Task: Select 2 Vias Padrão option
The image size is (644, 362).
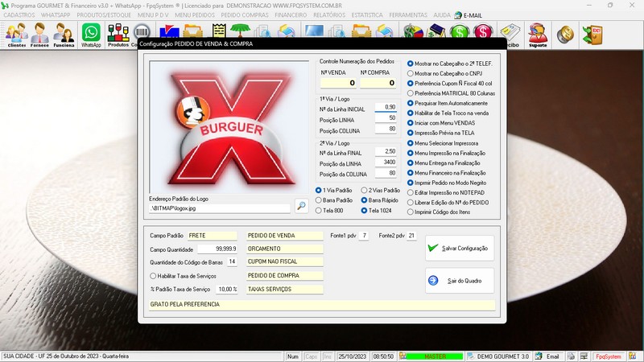Action: pos(380,191)
